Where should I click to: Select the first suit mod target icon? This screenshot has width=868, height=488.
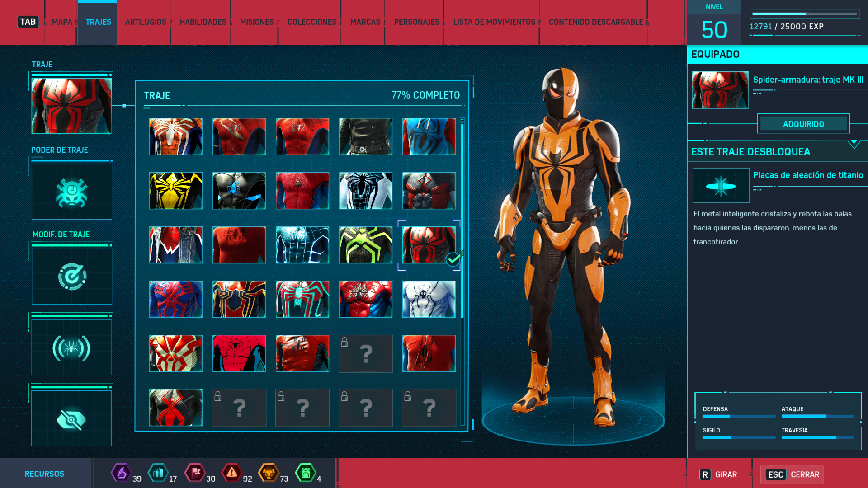[x=72, y=277]
